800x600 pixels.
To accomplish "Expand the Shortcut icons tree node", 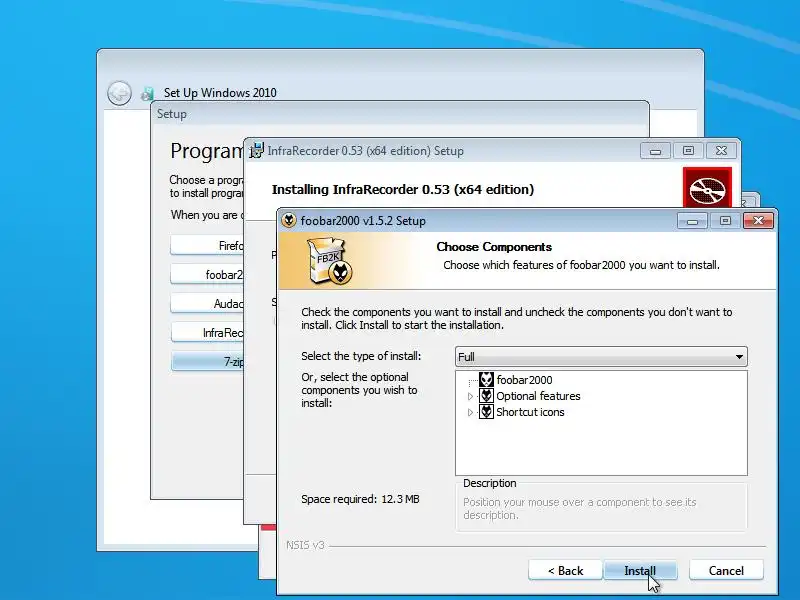I will point(470,412).
